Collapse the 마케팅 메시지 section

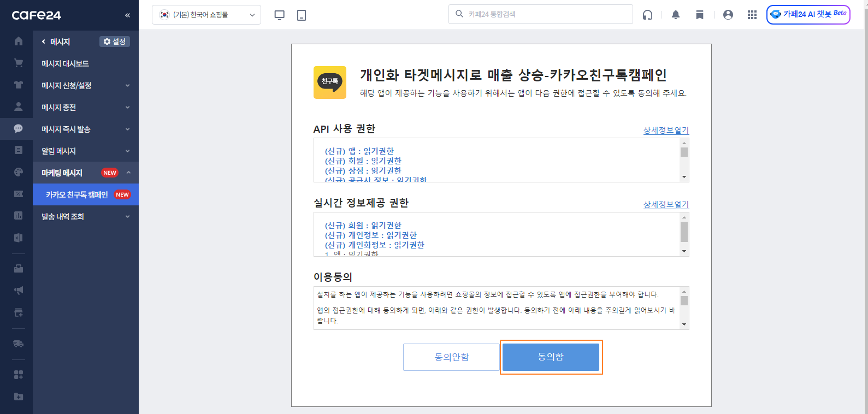[x=128, y=173]
